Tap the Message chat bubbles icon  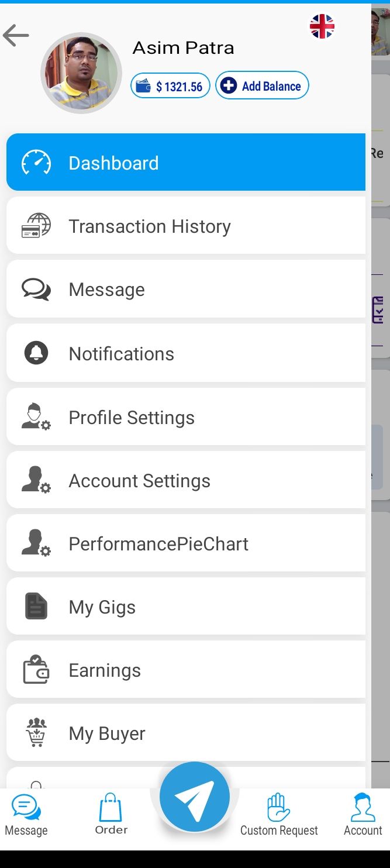[36, 290]
